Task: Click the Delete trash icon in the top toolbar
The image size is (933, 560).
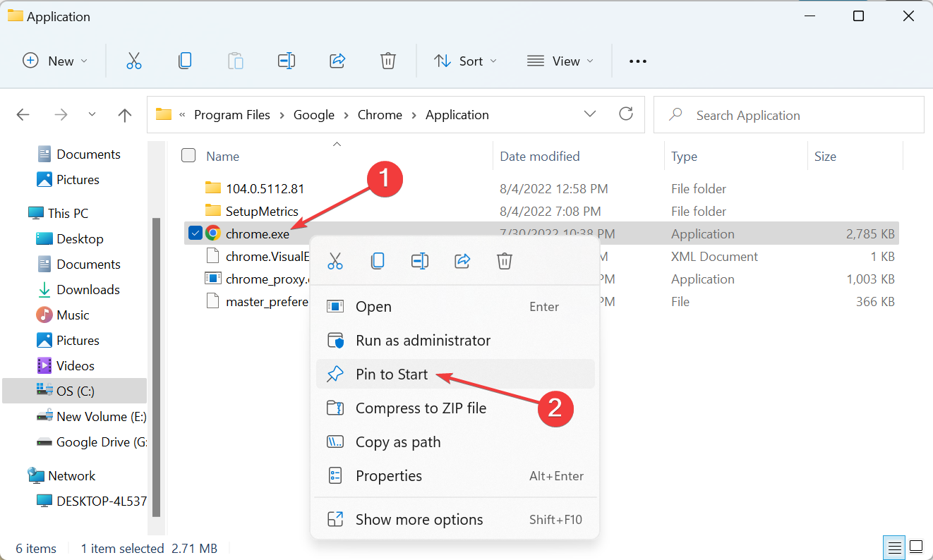Action: coord(388,61)
